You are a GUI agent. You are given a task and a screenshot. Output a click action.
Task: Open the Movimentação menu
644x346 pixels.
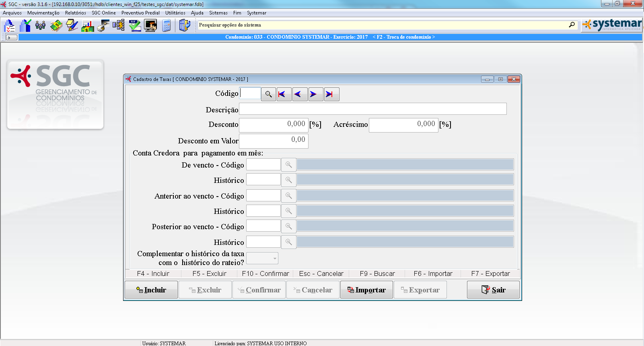pyautogui.click(x=43, y=13)
